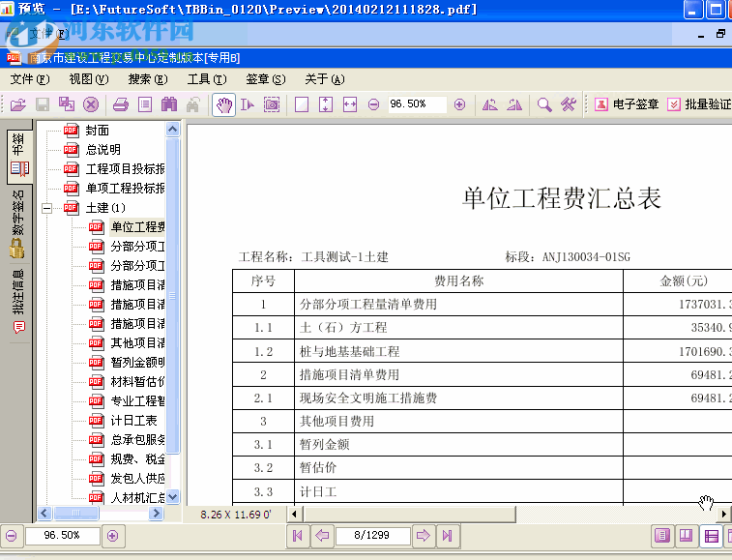Go to previous page arrow
732x560 pixels.
322,536
